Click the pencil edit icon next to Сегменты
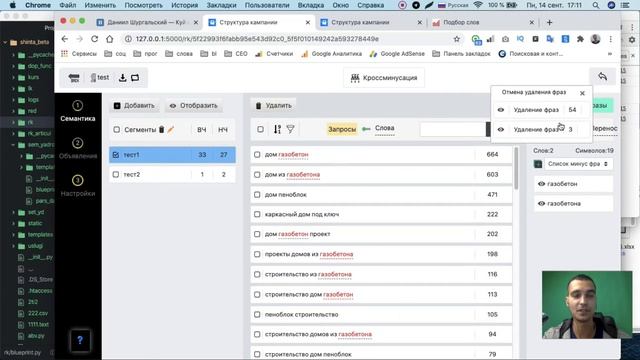Screen dimensions: 640x360 (171, 129)
